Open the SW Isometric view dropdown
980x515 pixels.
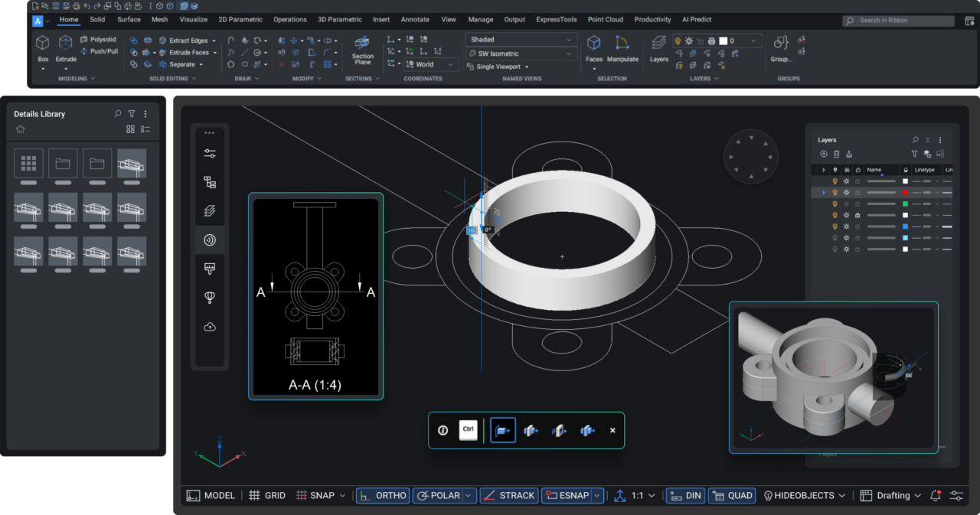click(521, 54)
